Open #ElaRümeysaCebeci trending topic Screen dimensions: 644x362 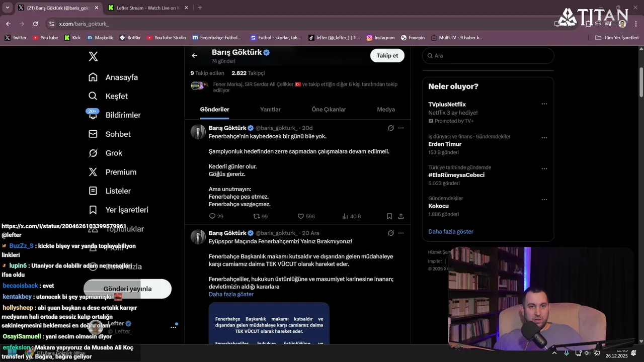click(x=456, y=175)
